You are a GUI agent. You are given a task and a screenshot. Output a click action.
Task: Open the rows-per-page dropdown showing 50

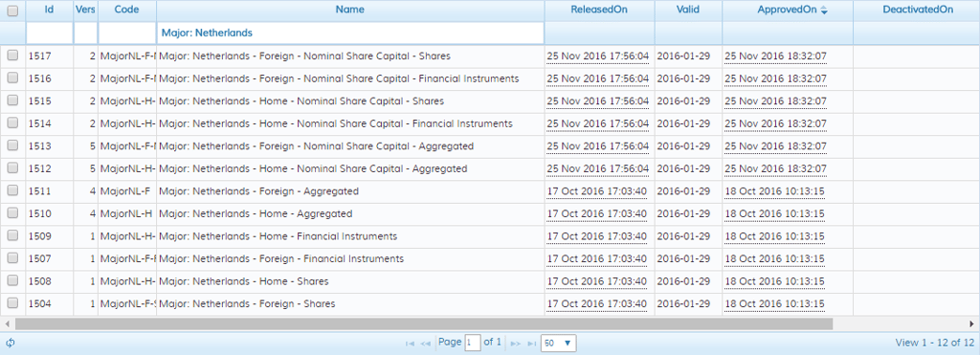coord(558,344)
